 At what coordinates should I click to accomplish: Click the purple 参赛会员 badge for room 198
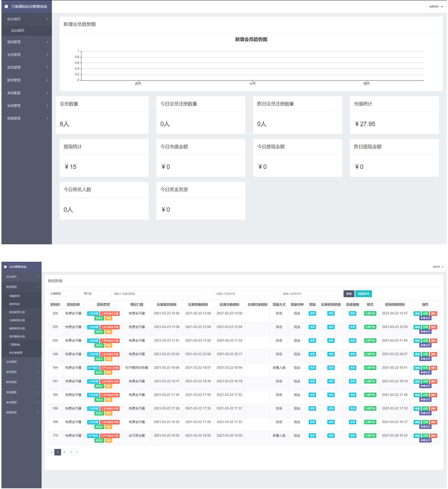pos(425,359)
